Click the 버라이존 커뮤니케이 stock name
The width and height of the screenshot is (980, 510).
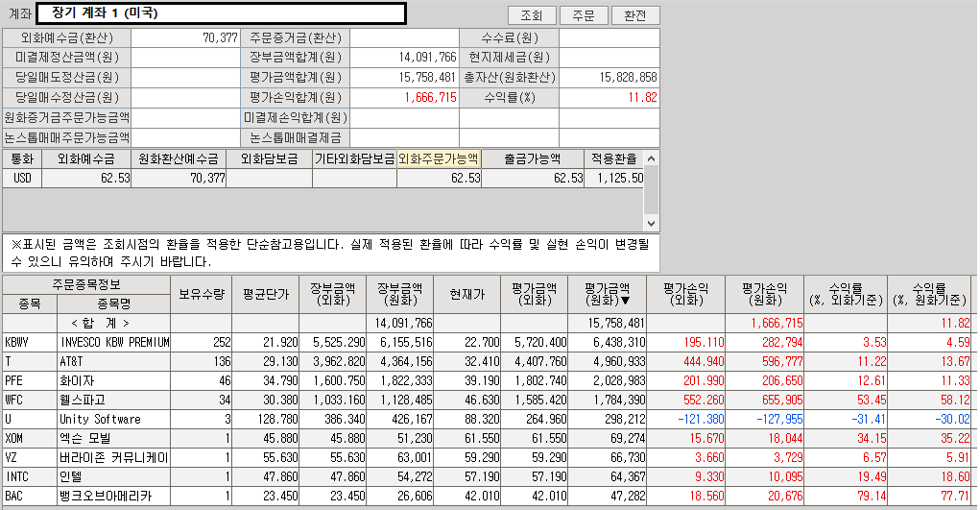(x=114, y=457)
